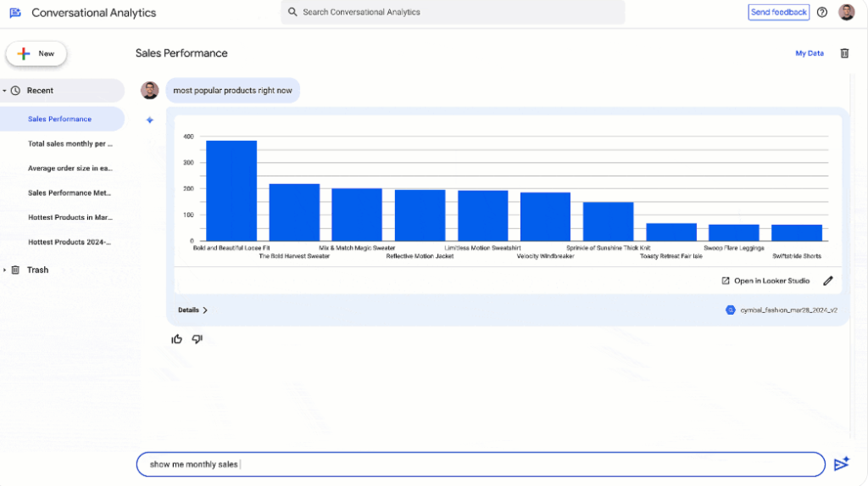Open Hottest Products in Mar... conversation
The image size is (868, 486).
pos(70,217)
